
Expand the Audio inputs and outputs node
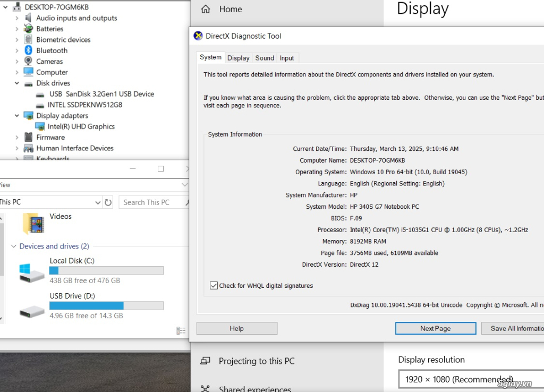[16, 18]
